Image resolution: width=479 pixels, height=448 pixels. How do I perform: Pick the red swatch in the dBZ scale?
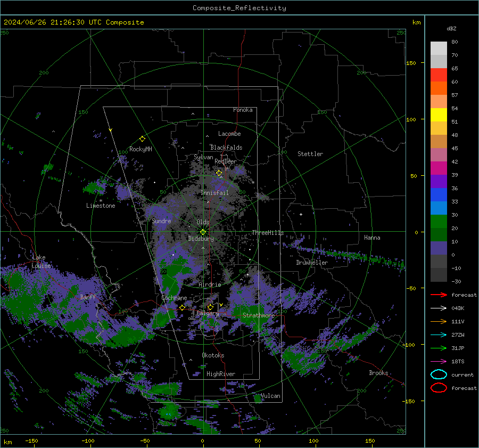click(439, 75)
